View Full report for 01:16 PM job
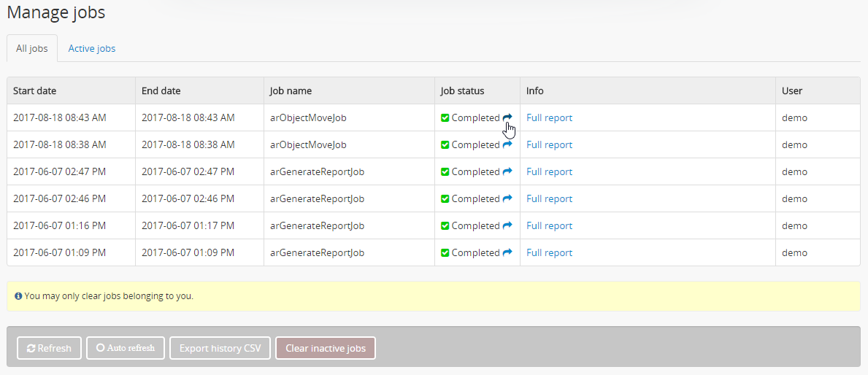This screenshot has width=868, height=375. 549,225
